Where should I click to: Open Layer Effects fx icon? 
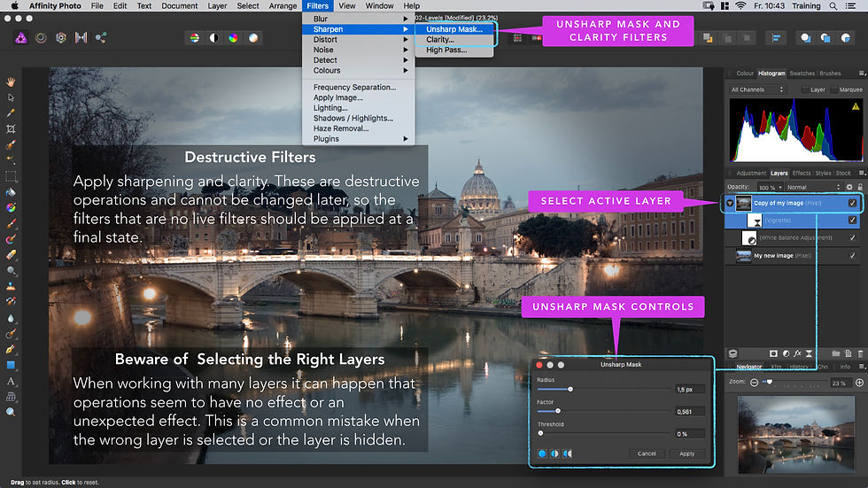[x=798, y=353]
